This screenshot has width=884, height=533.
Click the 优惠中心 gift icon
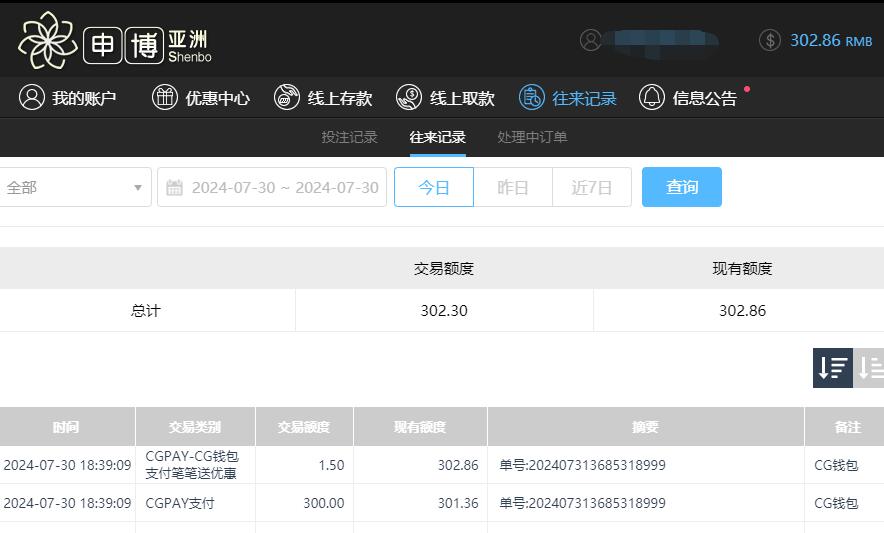[165, 97]
